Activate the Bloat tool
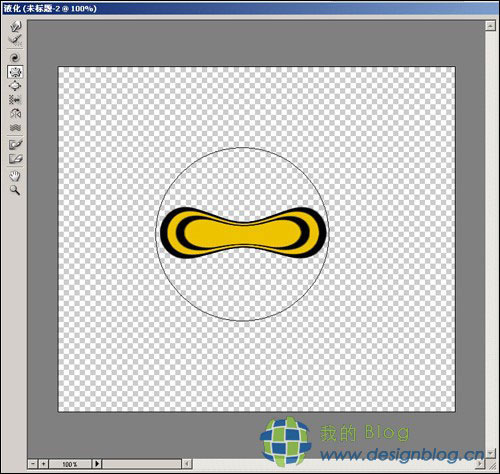500x474 pixels. (x=15, y=86)
